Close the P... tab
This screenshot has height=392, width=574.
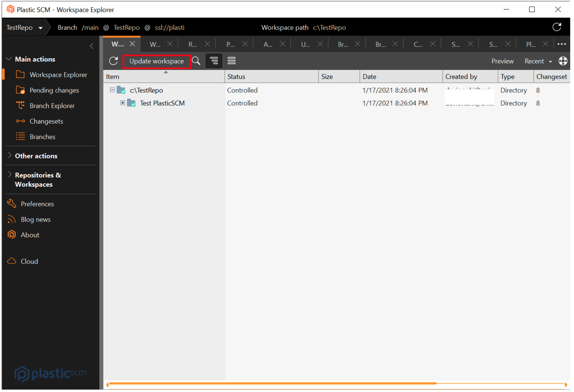pyautogui.click(x=245, y=44)
